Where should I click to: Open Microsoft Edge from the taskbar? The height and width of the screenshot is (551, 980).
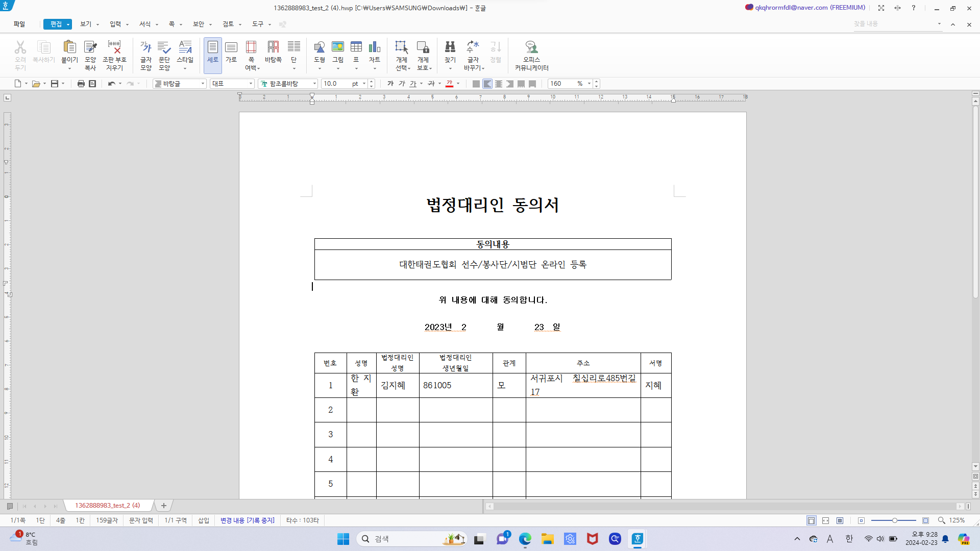point(525,539)
